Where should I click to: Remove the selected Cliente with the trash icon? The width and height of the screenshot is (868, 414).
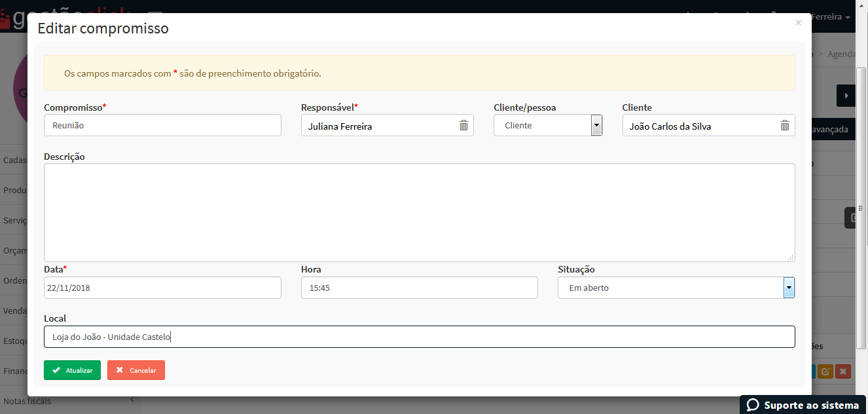(784, 125)
